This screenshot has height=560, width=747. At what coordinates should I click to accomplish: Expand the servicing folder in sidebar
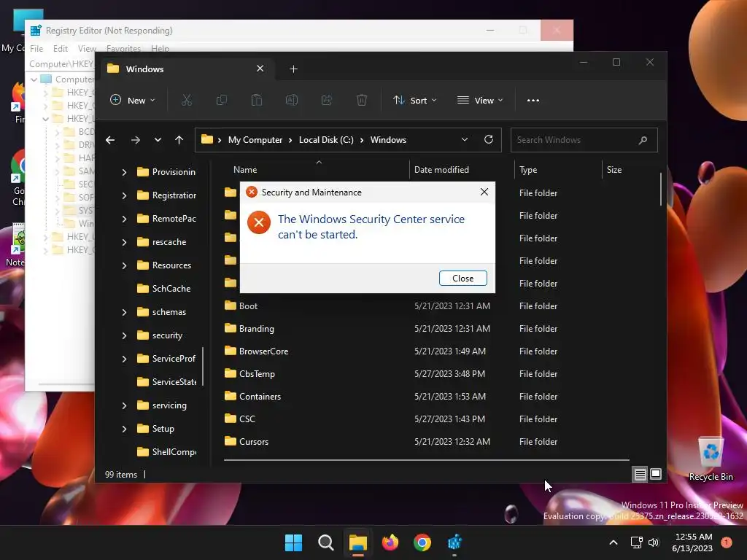[124, 405]
